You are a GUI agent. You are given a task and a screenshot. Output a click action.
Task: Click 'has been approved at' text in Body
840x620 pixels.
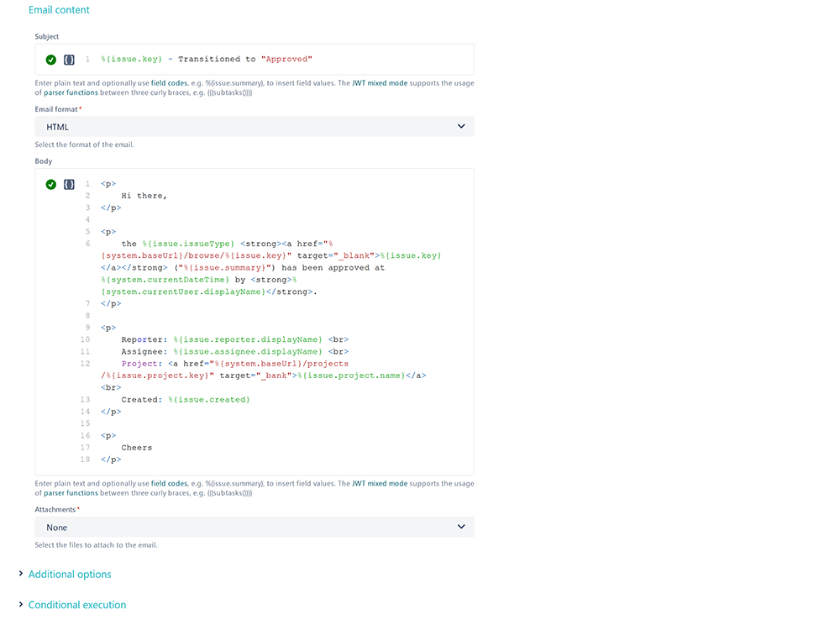pyautogui.click(x=333, y=268)
